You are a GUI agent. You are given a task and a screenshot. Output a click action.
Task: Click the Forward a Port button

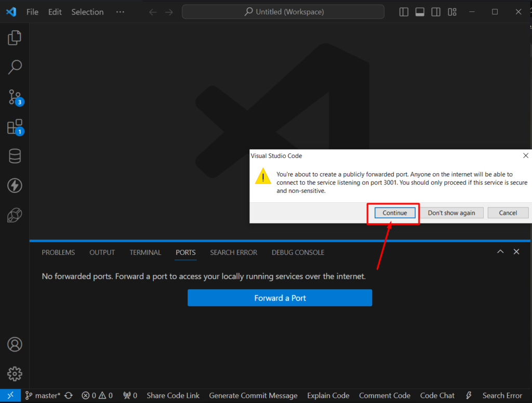(280, 298)
